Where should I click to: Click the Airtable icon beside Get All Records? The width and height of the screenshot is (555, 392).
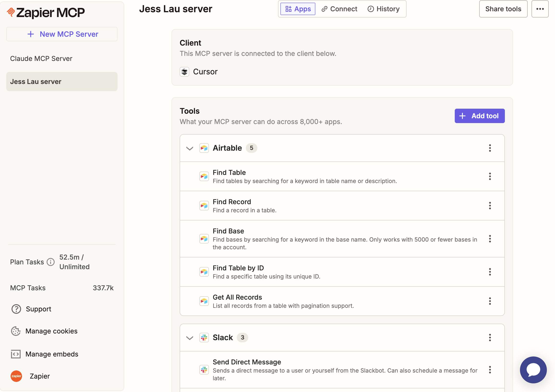[204, 301]
